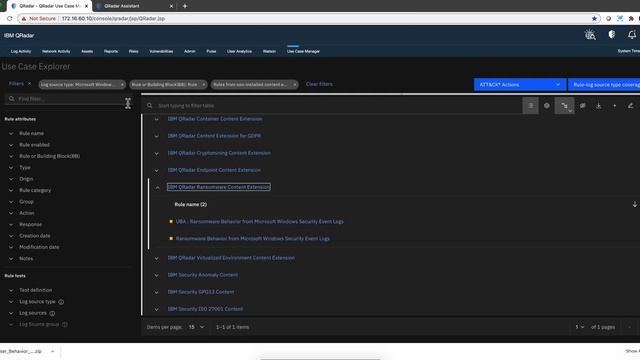
Task: Close the QRadar Assistant browser tab
Action: 171,6
